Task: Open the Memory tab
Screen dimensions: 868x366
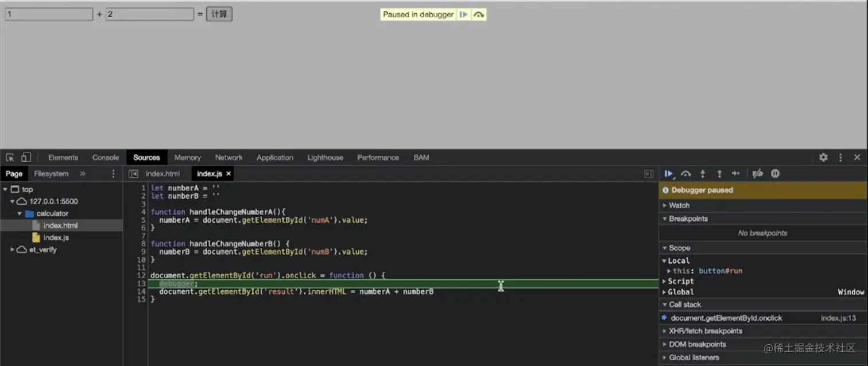Action: click(x=188, y=157)
